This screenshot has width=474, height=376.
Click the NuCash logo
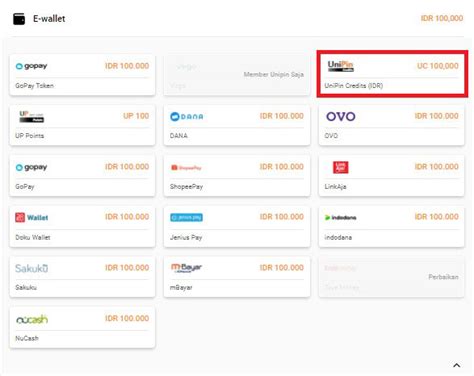coord(32,320)
